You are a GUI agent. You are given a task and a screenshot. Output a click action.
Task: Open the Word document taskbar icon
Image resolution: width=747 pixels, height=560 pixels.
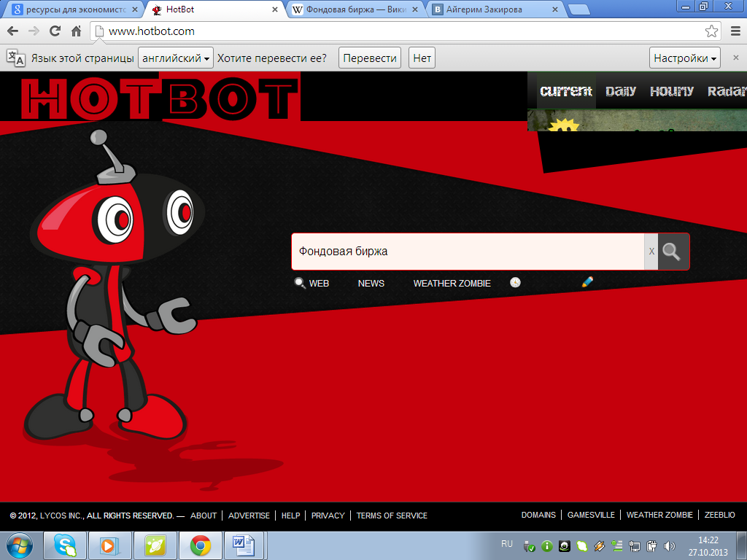[245, 545]
